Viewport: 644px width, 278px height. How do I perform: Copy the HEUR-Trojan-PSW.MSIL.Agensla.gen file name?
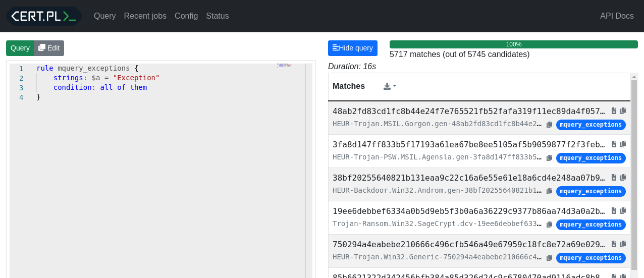(x=550, y=158)
